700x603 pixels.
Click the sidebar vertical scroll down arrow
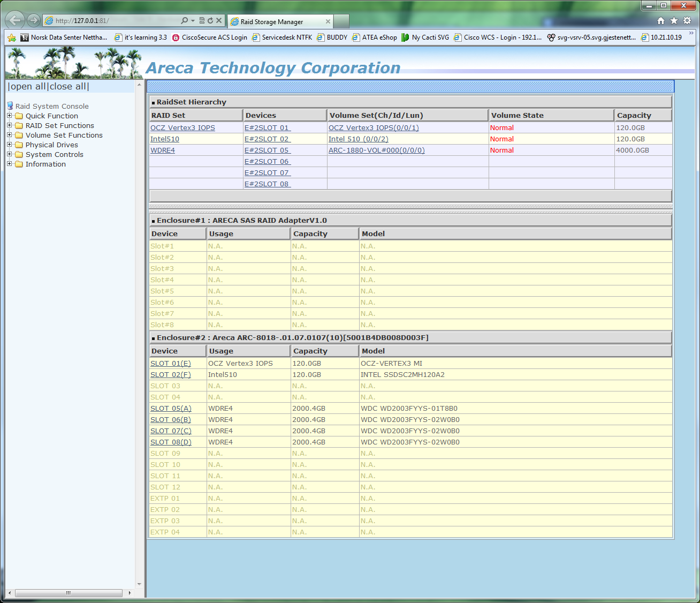(x=139, y=584)
